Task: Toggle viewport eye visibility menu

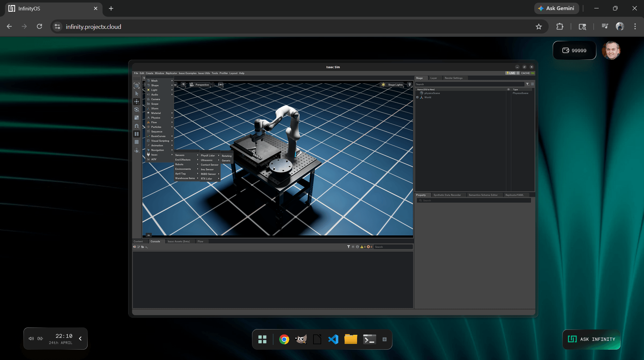Action: [184, 85]
